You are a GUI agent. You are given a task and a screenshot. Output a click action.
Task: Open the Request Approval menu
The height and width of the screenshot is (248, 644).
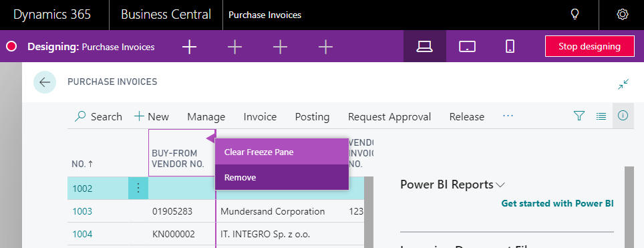(389, 117)
